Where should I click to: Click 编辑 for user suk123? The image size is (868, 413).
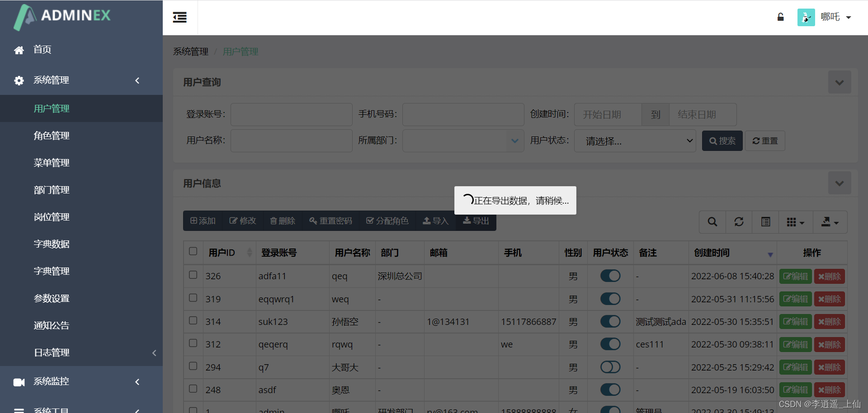796,322
